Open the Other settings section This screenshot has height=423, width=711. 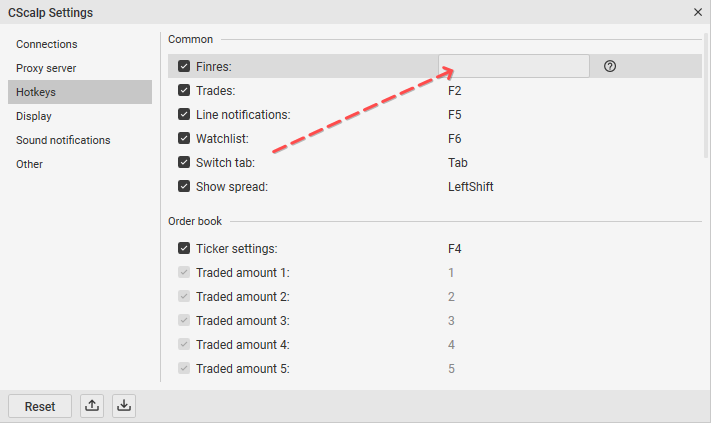pos(29,164)
